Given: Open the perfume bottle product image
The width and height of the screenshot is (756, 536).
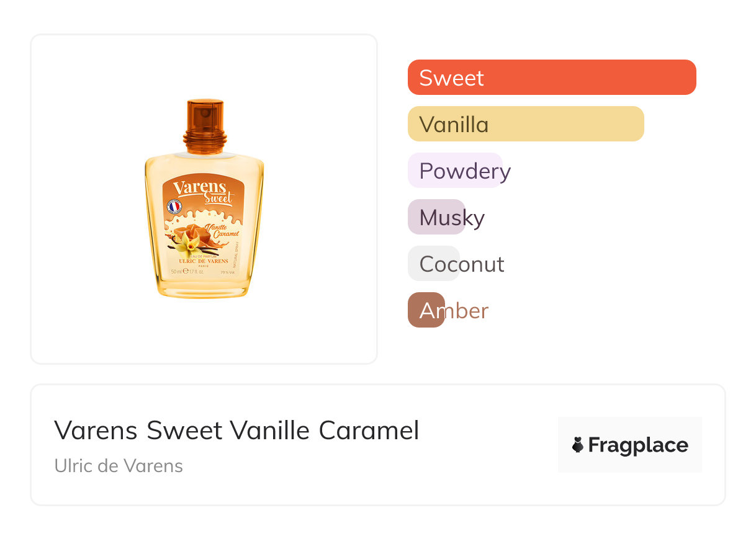Looking at the screenshot, I should [204, 199].
